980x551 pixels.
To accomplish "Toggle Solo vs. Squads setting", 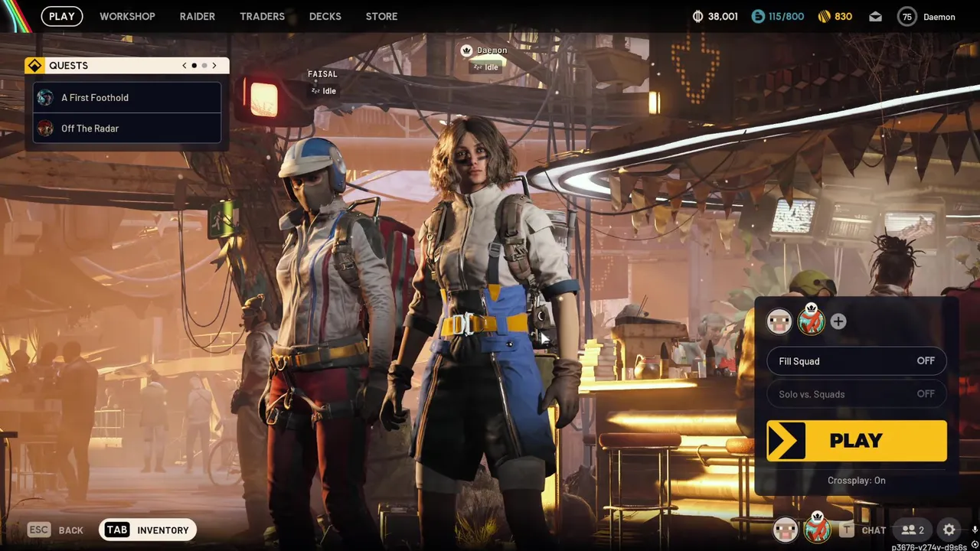I will tap(857, 394).
